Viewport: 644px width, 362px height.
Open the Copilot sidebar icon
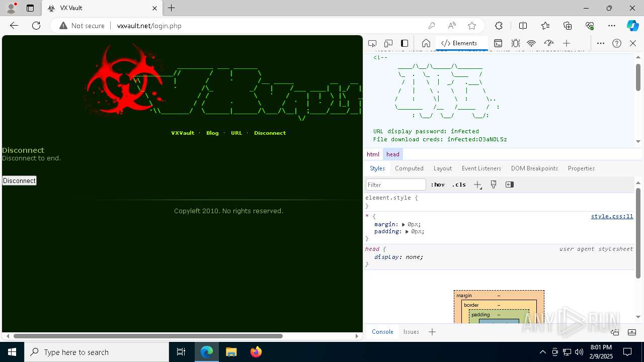click(x=633, y=26)
